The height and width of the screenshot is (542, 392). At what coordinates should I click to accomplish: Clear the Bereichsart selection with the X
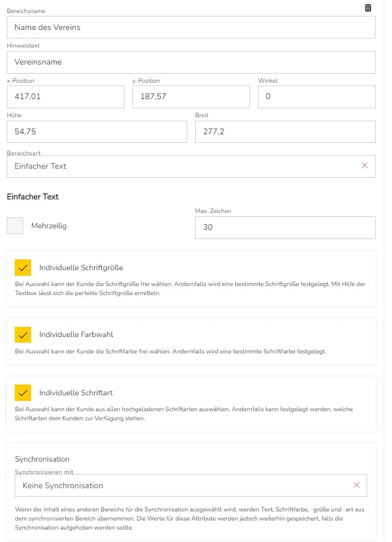pos(364,165)
